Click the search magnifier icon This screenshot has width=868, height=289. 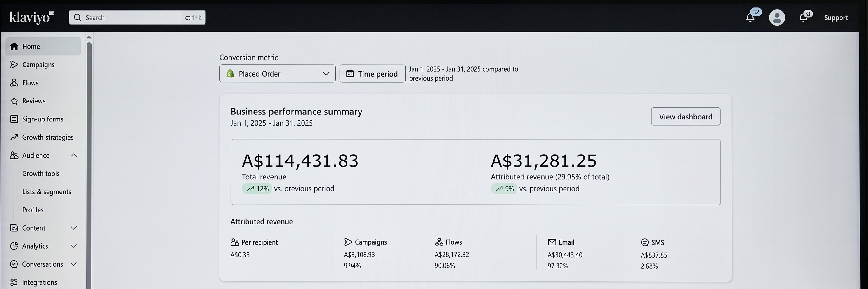click(x=78, y=17)
